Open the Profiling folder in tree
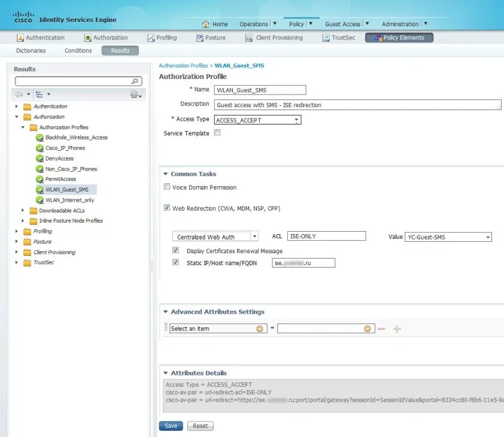This screenshot has width=504, height=437. click(x=42, y=231)
